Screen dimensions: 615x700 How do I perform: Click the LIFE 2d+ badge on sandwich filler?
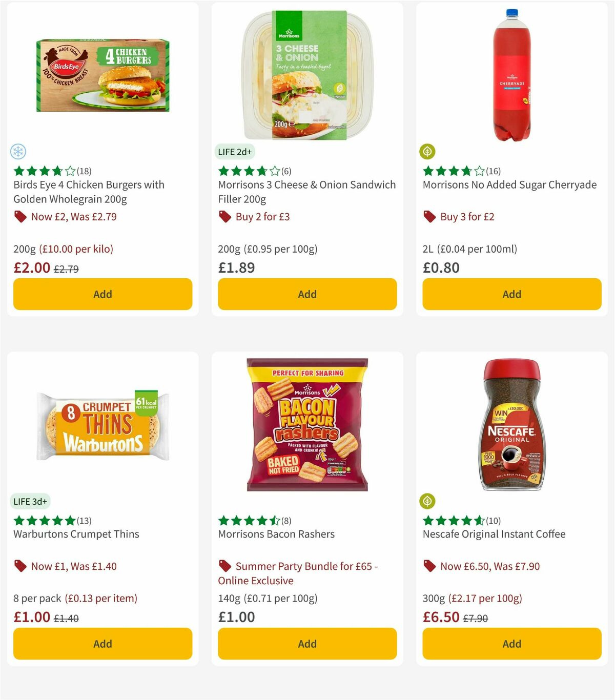click(x=235, y=152)
